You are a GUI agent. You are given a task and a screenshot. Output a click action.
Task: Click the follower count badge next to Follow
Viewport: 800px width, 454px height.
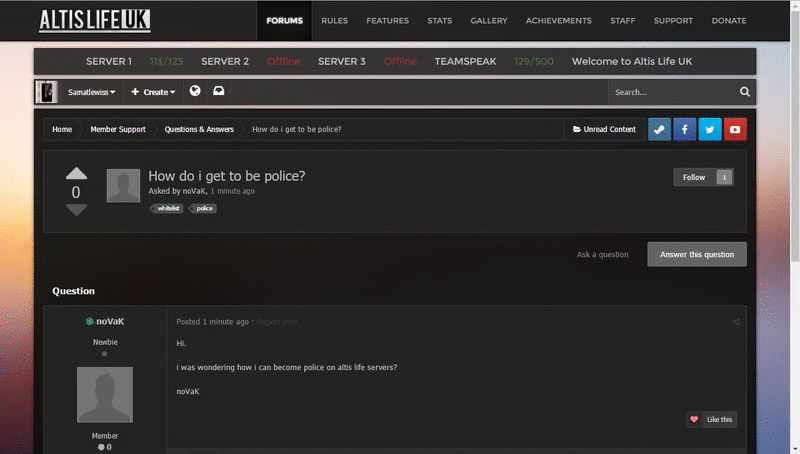click(724, 178)
